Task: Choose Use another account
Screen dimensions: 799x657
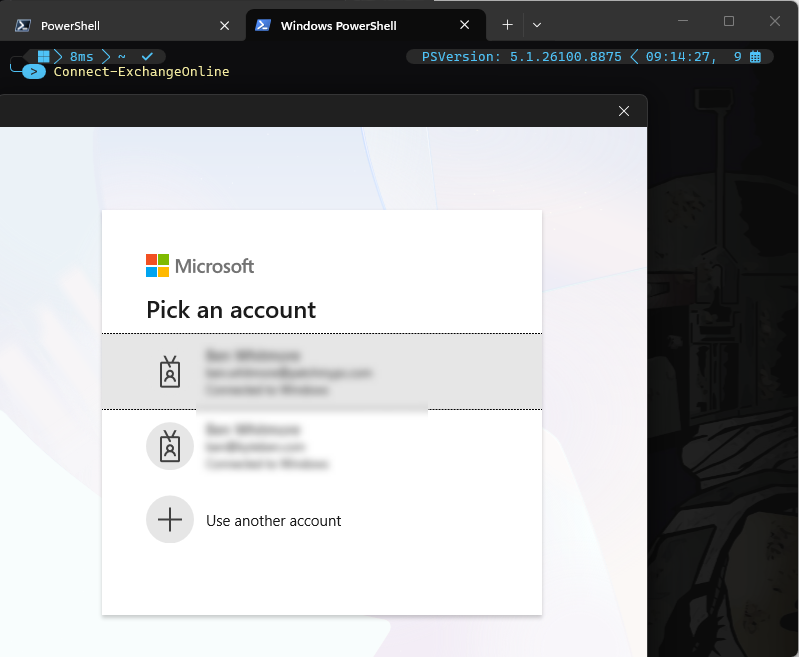Action: (322, 520)
